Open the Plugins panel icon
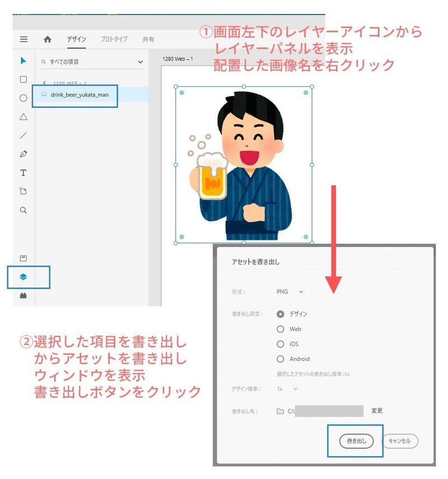 [x=23, y=295]
